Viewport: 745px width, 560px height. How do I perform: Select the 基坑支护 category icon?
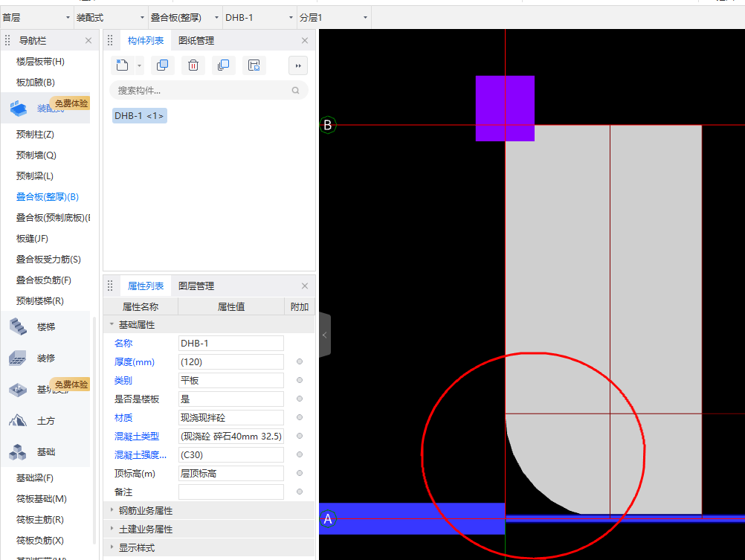pyautogui.click(x=18, y=390)
